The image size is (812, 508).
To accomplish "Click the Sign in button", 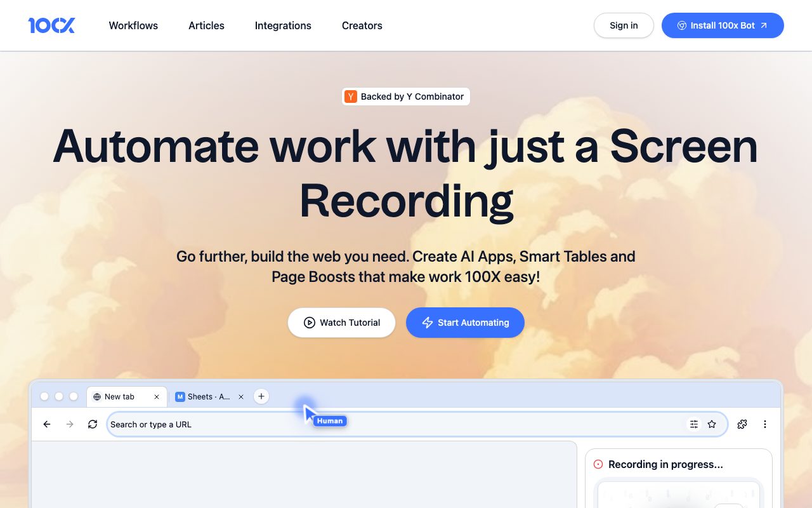I will [x=624, y=25].
